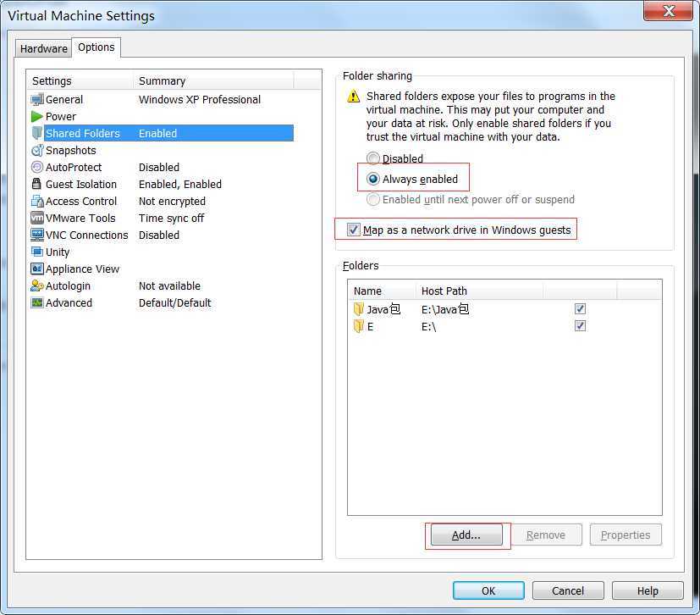Click the Add... button
This screenshot has height=615, width=700.
pyautogui.click(x=466, y=535)
